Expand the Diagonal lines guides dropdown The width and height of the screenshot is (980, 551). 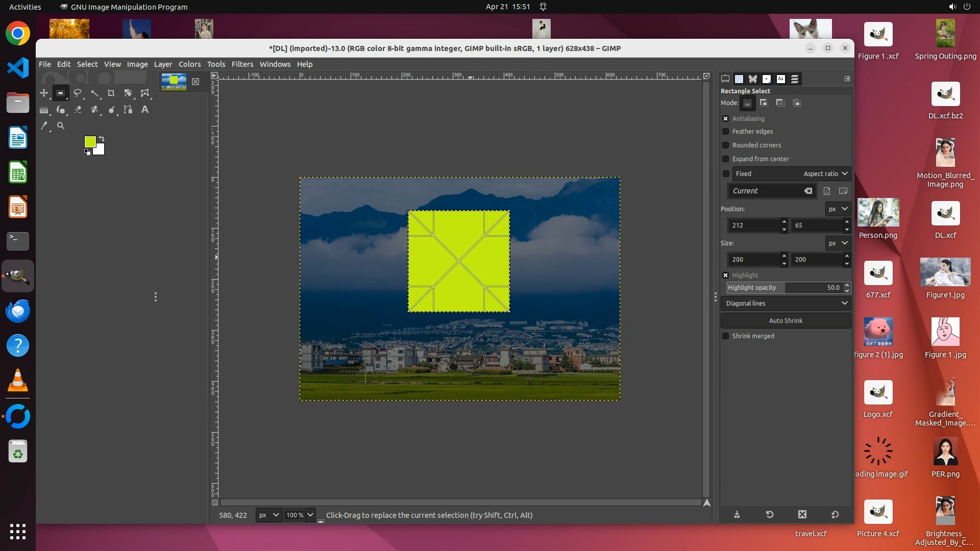coord(786,304)
